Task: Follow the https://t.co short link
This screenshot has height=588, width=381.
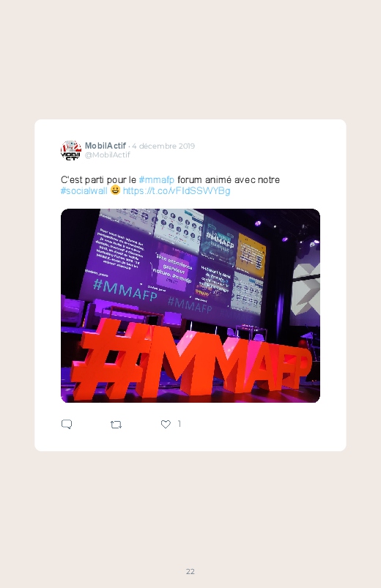Action: [x=177, y=190]
